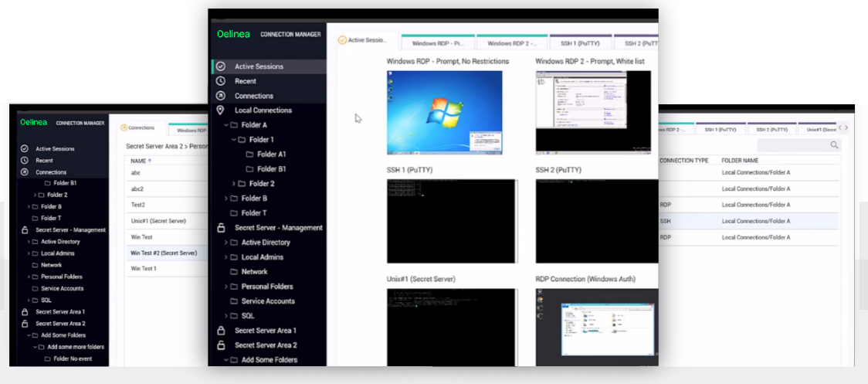Click the folder icon beside Folder No event
This screenshot has height=384, width=868.
pos(47,359)
